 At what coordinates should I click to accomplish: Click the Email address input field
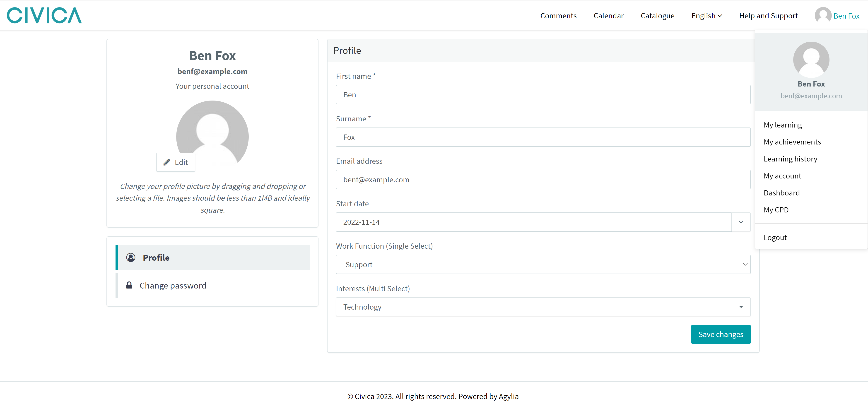click(543, 180)
